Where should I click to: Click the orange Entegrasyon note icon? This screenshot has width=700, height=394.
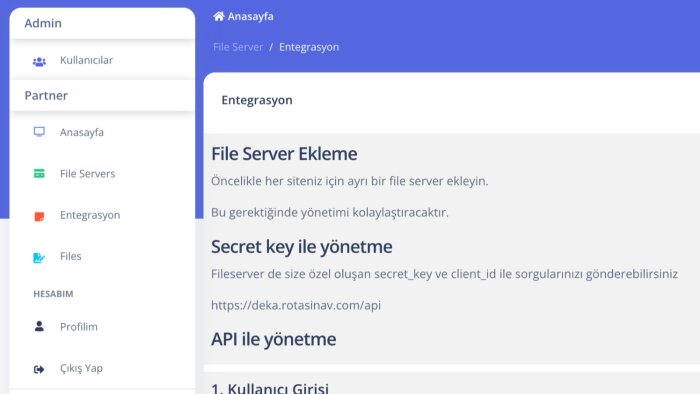[39, 216]
